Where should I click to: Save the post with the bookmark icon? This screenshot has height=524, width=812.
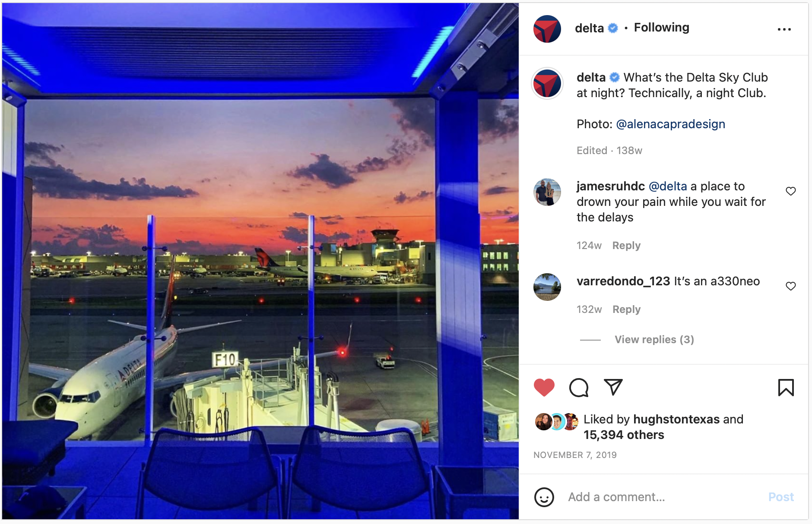(786, 387)
